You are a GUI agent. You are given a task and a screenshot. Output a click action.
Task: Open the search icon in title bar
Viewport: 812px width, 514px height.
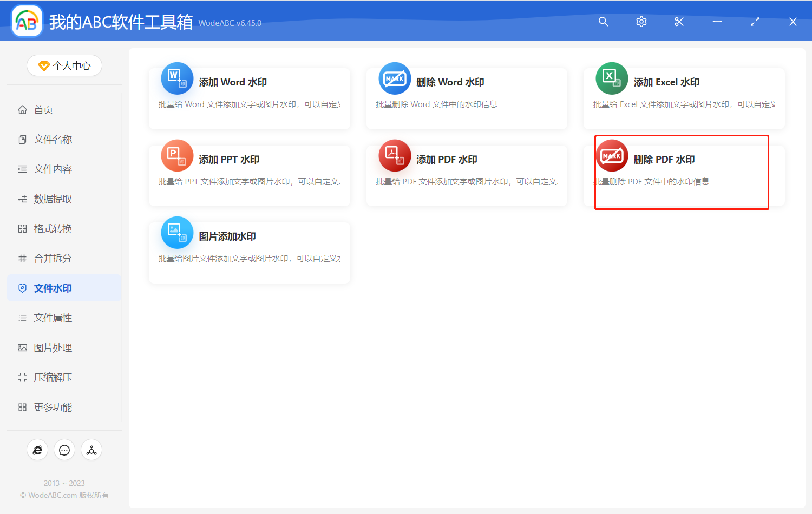[603, 22]
